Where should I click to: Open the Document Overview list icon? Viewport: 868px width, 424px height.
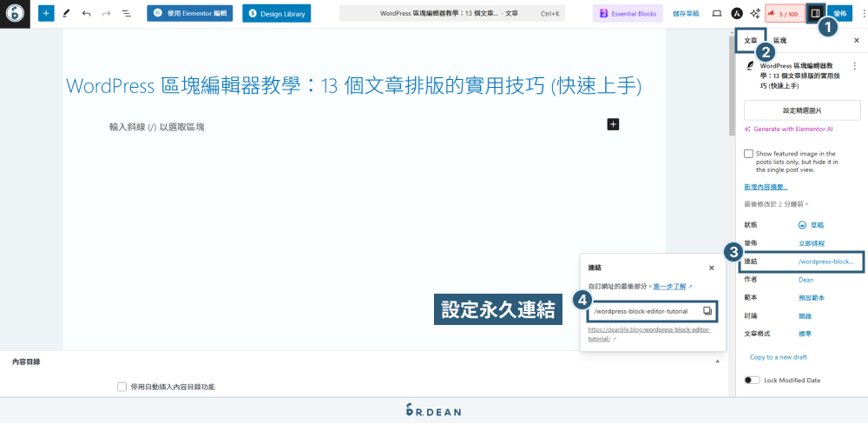point(126,13)
